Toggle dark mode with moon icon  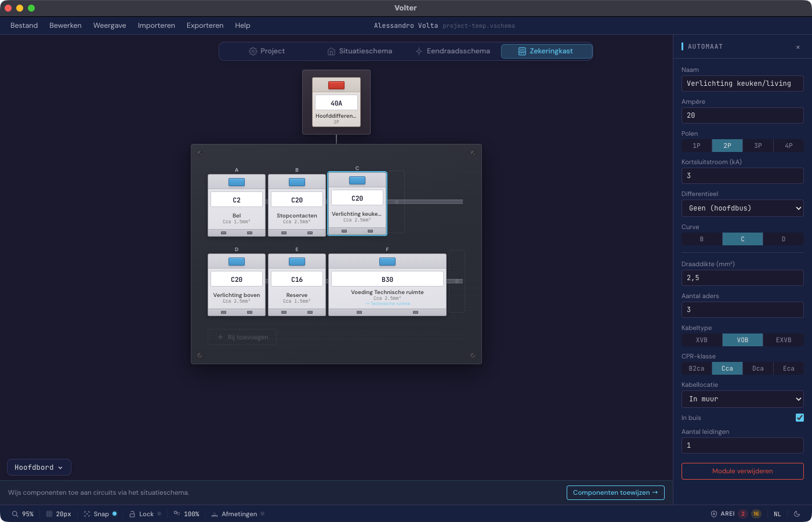tap(797, 514)
